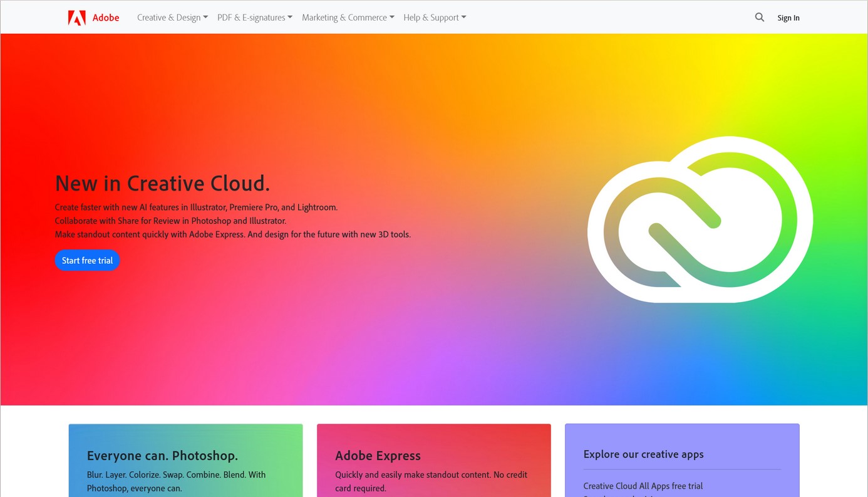This screenshot has width=868, height=497.
Task: Click the 'Explore our creative apps' heading
Action: (643, 454)
